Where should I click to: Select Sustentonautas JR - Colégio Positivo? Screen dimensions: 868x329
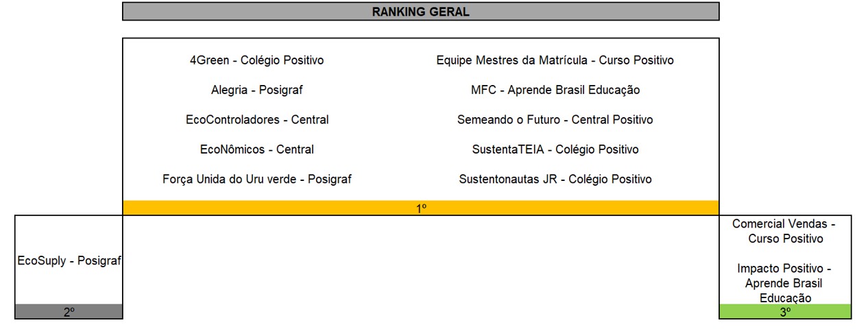pyautogui.click(x=555, y=179)
